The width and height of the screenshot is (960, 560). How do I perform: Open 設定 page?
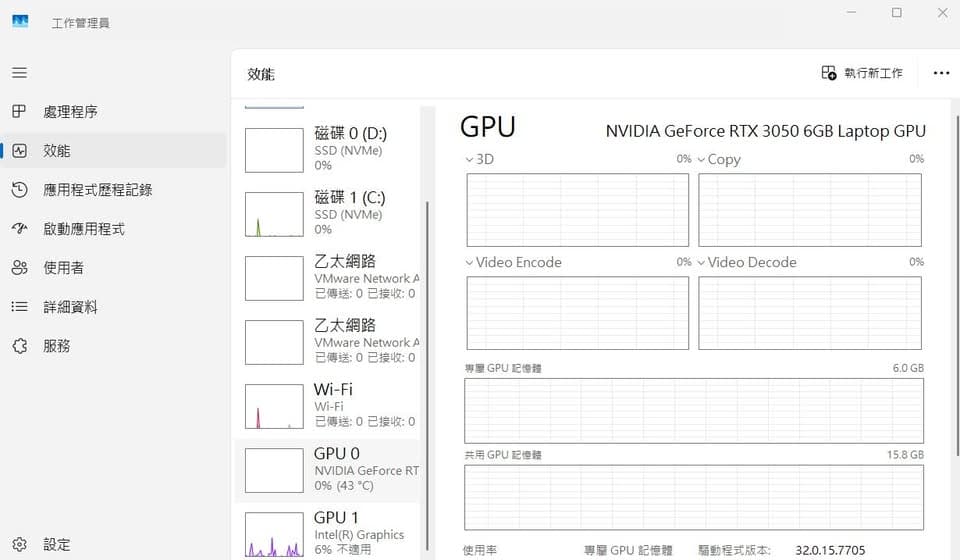(113, 544)
